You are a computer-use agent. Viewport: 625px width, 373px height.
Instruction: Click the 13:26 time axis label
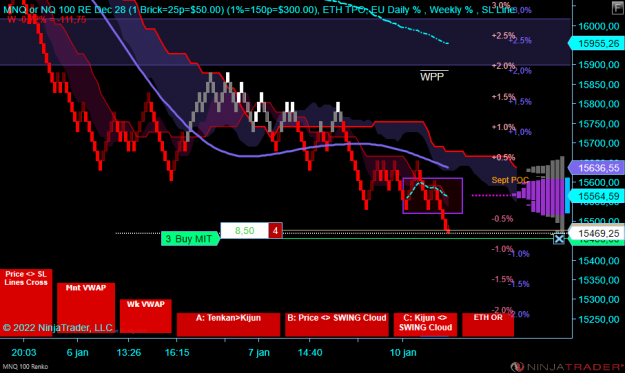point(129,352)
